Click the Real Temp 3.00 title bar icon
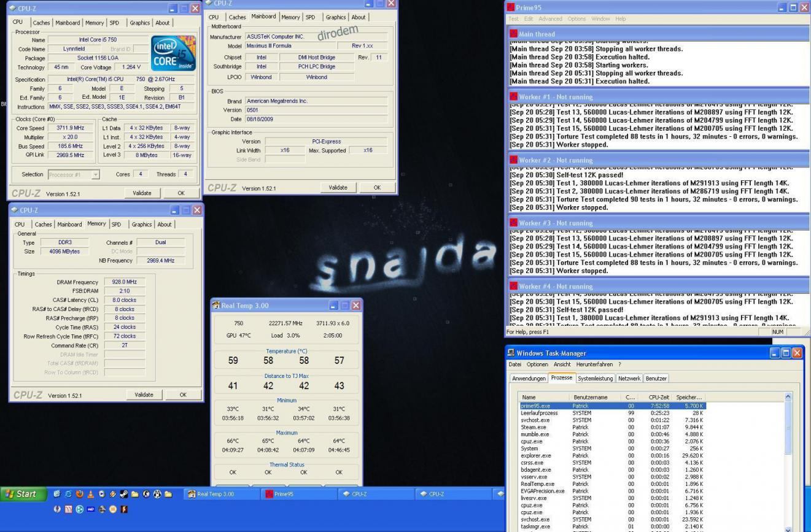Screen dimensions: 811x532 216,305
